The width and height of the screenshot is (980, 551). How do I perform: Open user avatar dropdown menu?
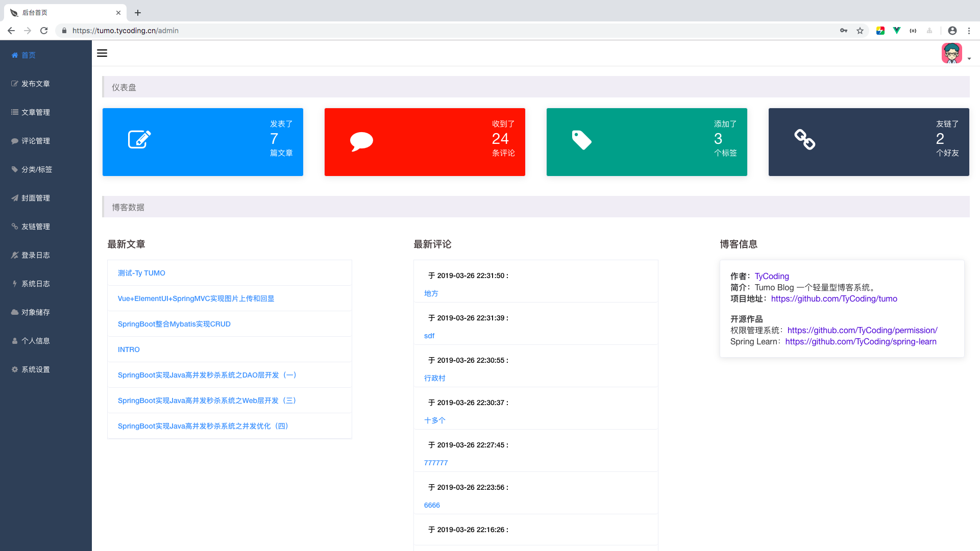point(951,53)
